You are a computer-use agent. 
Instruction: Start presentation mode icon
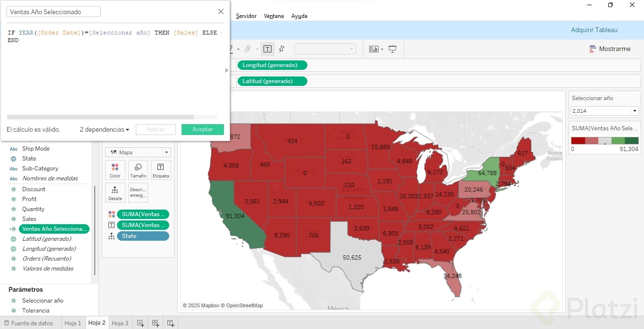pyautogui.click(x=392, y=49)
